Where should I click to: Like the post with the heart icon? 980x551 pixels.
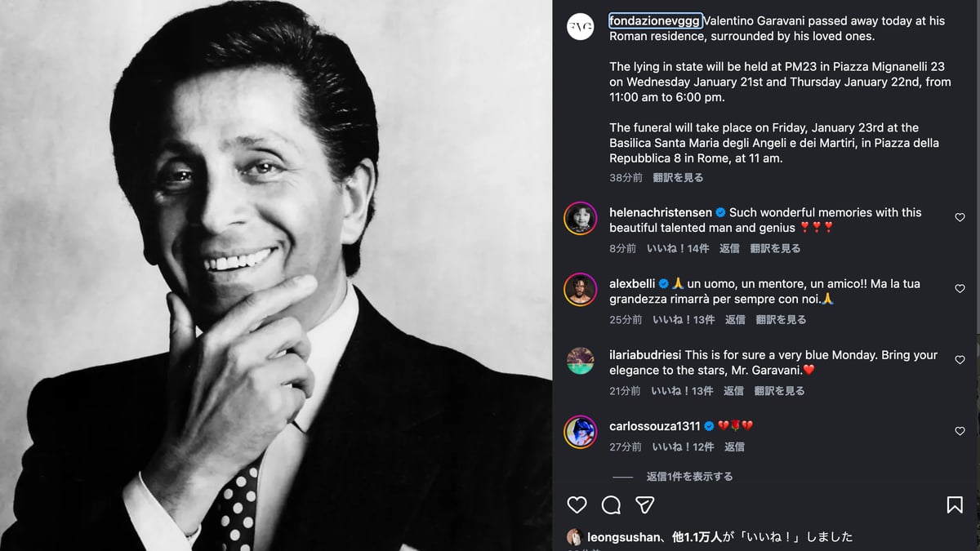coord(577,505)
